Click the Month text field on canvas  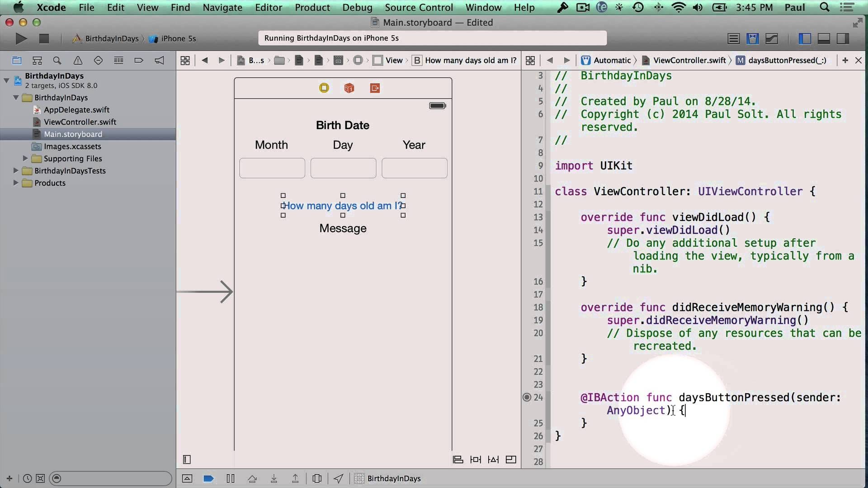[272, 168]
